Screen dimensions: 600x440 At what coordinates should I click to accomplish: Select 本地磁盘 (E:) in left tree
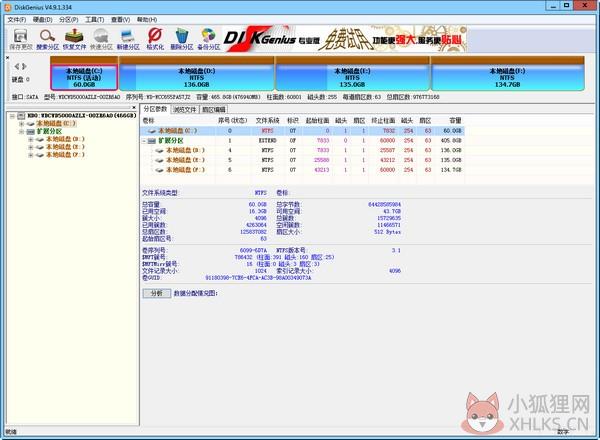click(65, 147)
